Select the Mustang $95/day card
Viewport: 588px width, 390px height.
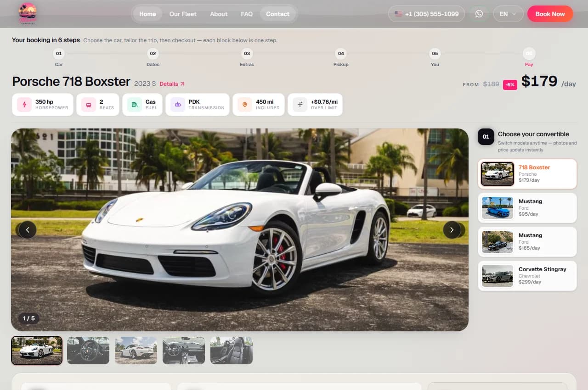pos(527,208)
